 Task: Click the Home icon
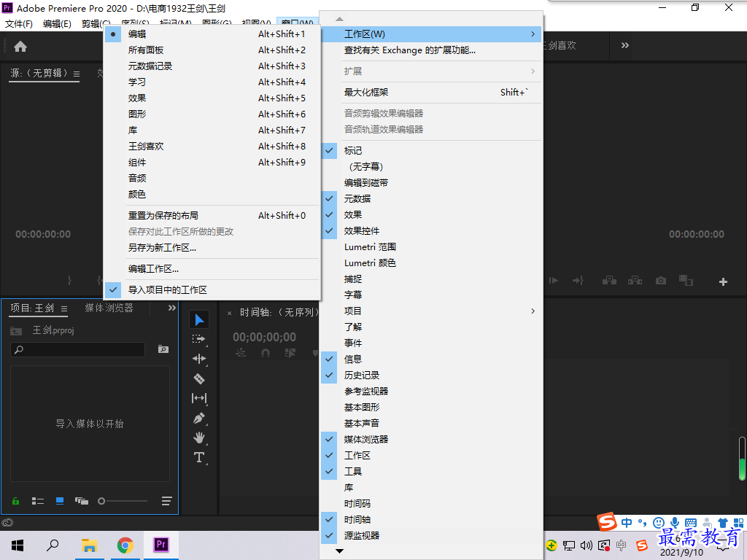[20, 46]
